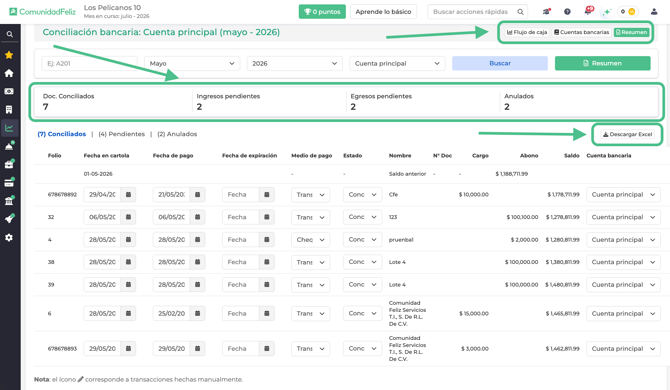The image size is (670, 390).
Task: Open the notifications bell in header
Action: pos(588,11)
